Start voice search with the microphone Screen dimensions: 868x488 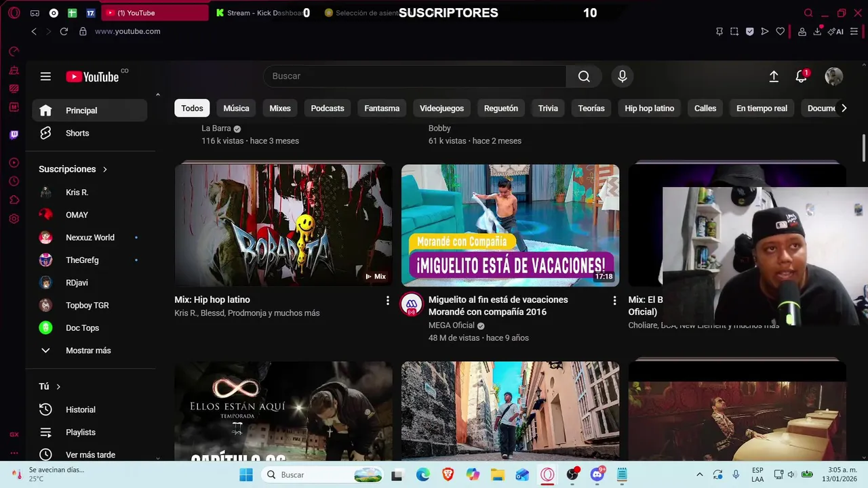(x=622, y=77)
